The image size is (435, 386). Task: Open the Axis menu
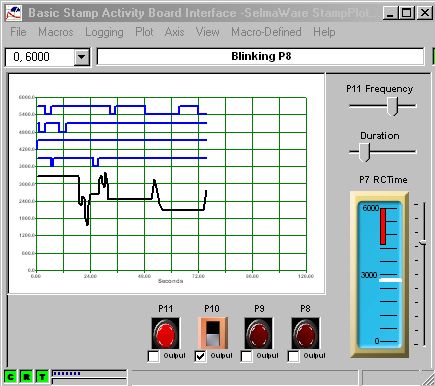coord(174,32)
